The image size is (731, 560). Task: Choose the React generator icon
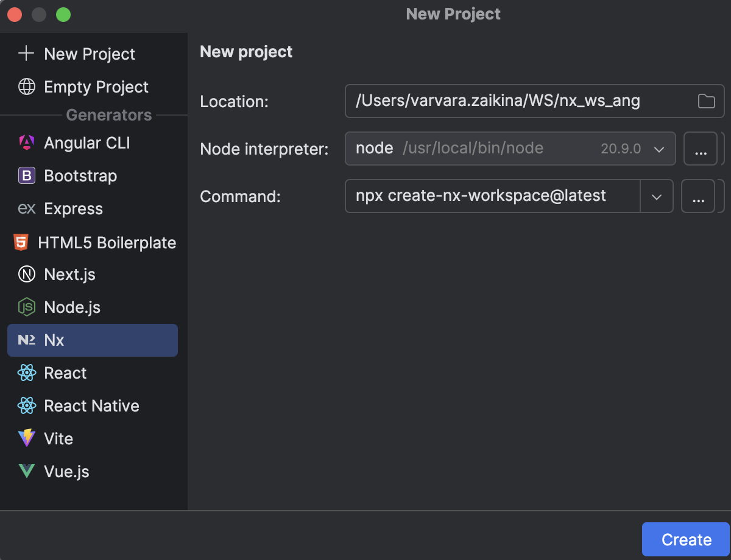[27, 373]
